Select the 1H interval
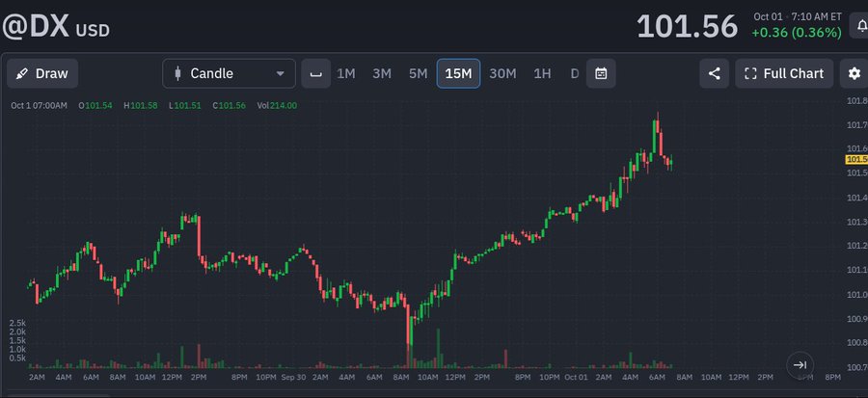This screenshot has width=868, height=398. (542, 73)
